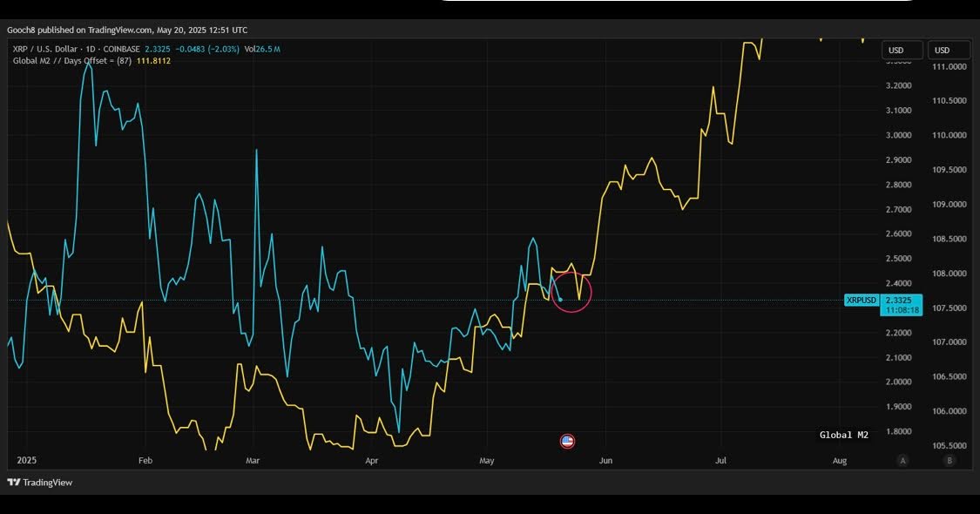The width and height of the screenshot is (980, 514).
Task: Click the Vol 26.5 M value
Action: pos(262,49)
